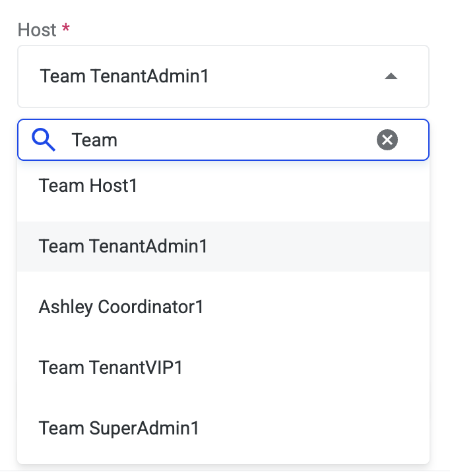
Task: Set host to the first list entry Host1
Action: click(88, 186)
